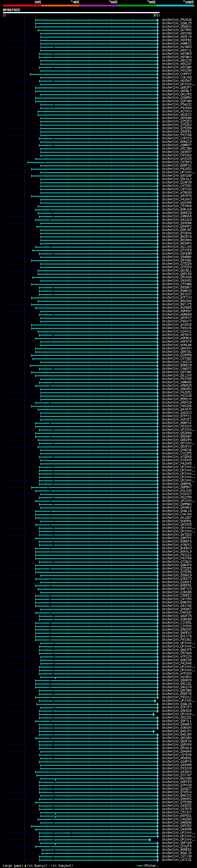The image size is (197, 868).
Task: Select label UniRef100_P54632
Action: (177, 105)
